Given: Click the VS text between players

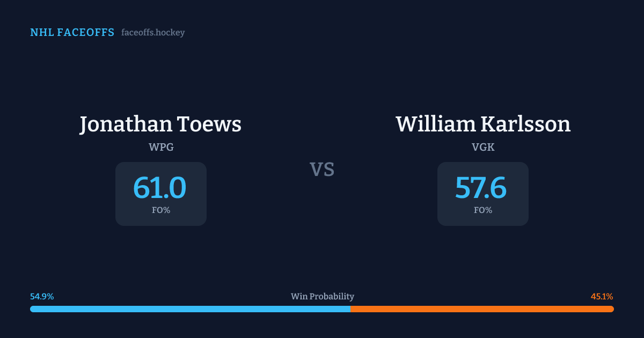Looking at the screenshot, I should (322, 170).
